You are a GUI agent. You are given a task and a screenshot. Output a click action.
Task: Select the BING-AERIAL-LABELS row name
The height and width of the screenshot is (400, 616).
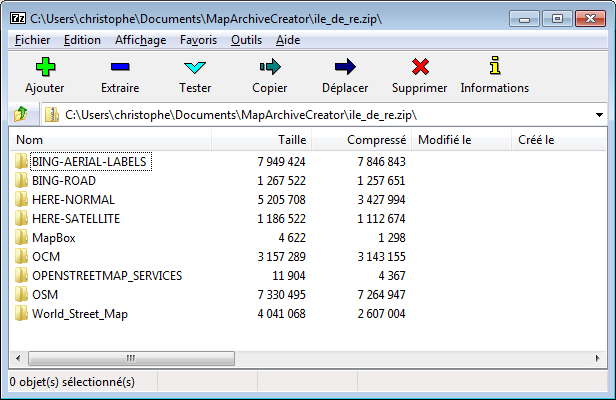90,161
